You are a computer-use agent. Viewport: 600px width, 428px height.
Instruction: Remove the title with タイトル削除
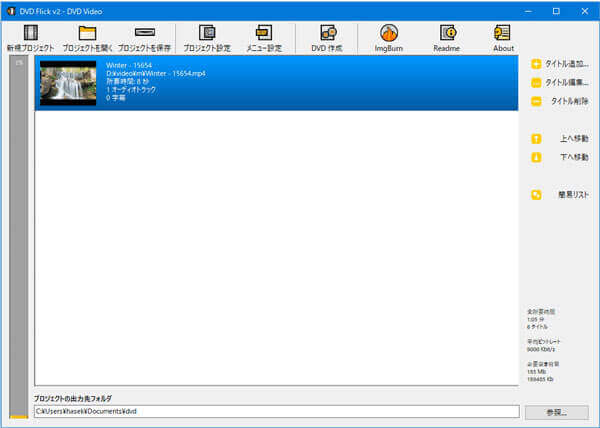(559, 102)
